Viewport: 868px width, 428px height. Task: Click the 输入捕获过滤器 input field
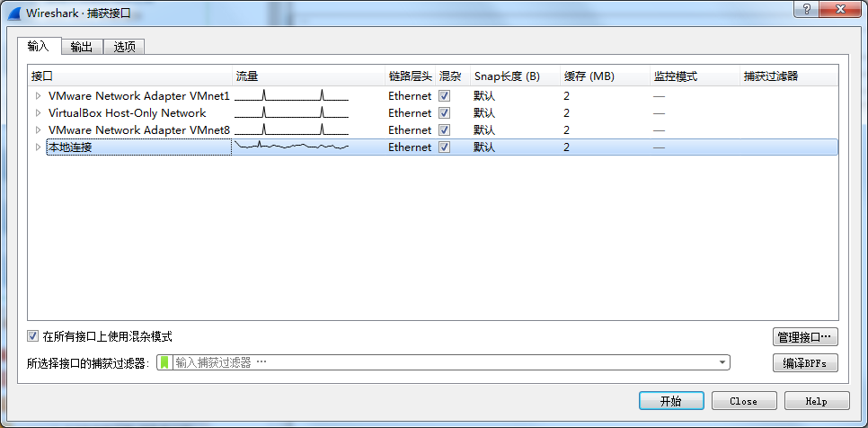coord(443,362)
